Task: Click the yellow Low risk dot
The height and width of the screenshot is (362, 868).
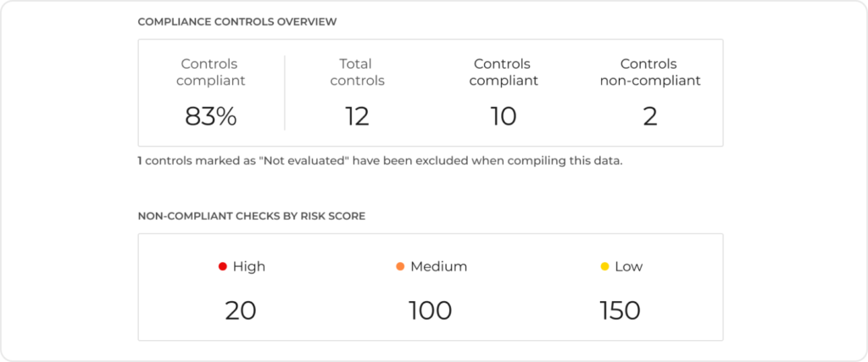Action: pos(605,267)
